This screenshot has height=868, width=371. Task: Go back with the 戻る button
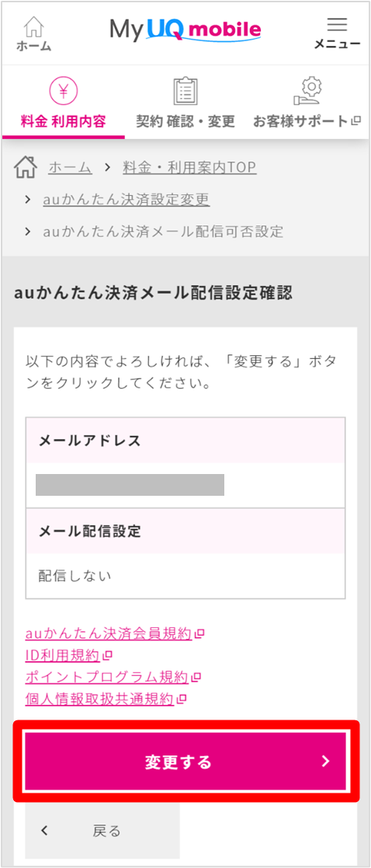coord(102,831)
